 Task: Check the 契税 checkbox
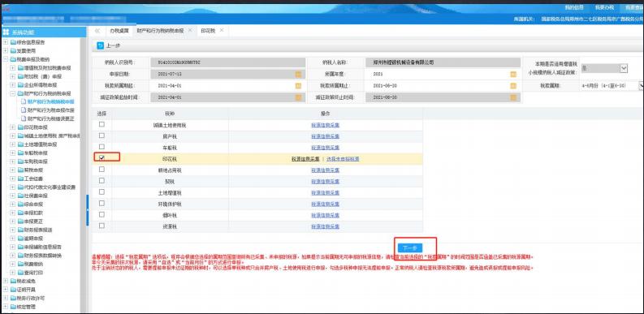coord(102,180)
